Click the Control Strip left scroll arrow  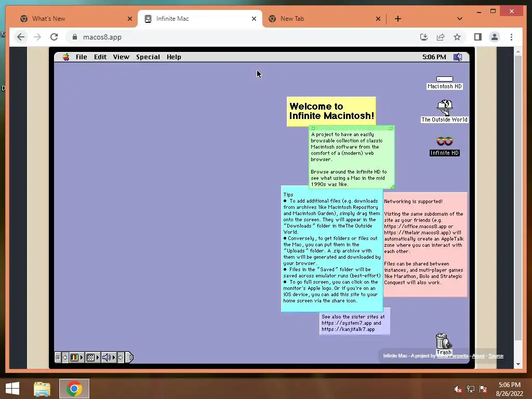[65, 357]
